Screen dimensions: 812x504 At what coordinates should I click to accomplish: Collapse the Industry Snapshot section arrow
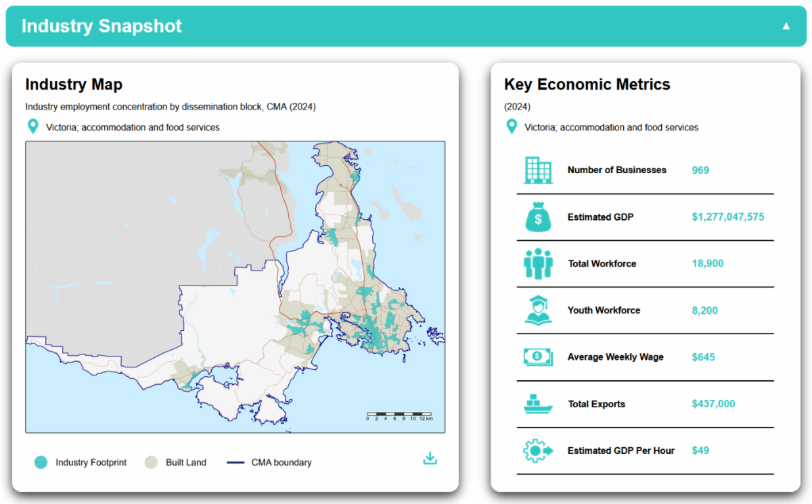pyautogui.click(x=786, y=26)
